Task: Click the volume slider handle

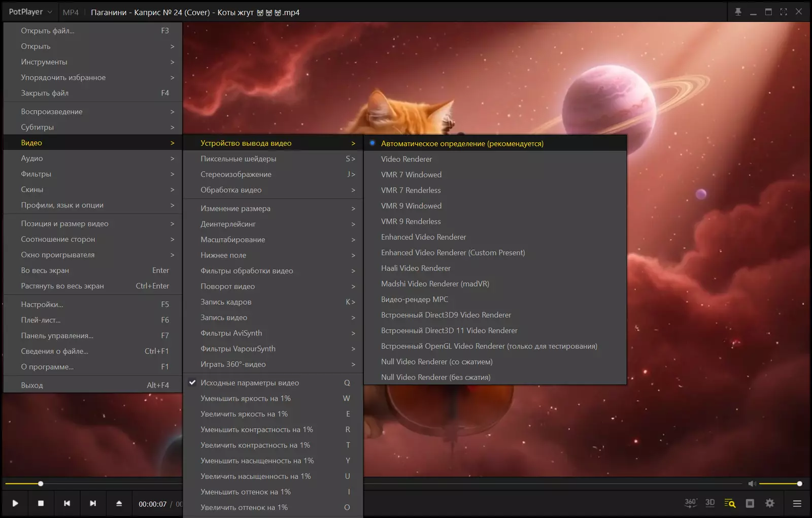Action: (x=799, y=483)
